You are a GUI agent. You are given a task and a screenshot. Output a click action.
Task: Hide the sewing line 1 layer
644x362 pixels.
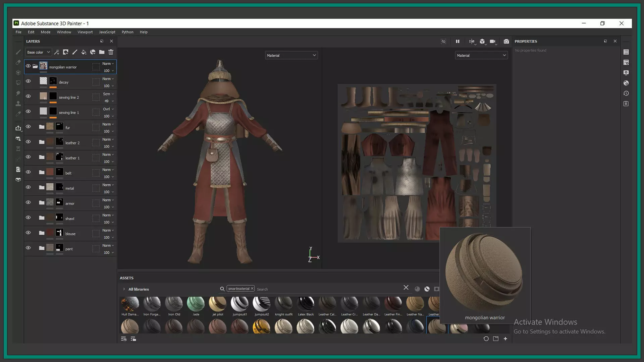click(x=28, y=111)
